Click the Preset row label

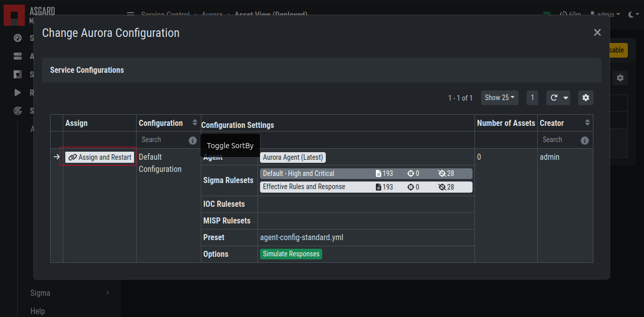(x=213, y=237)
